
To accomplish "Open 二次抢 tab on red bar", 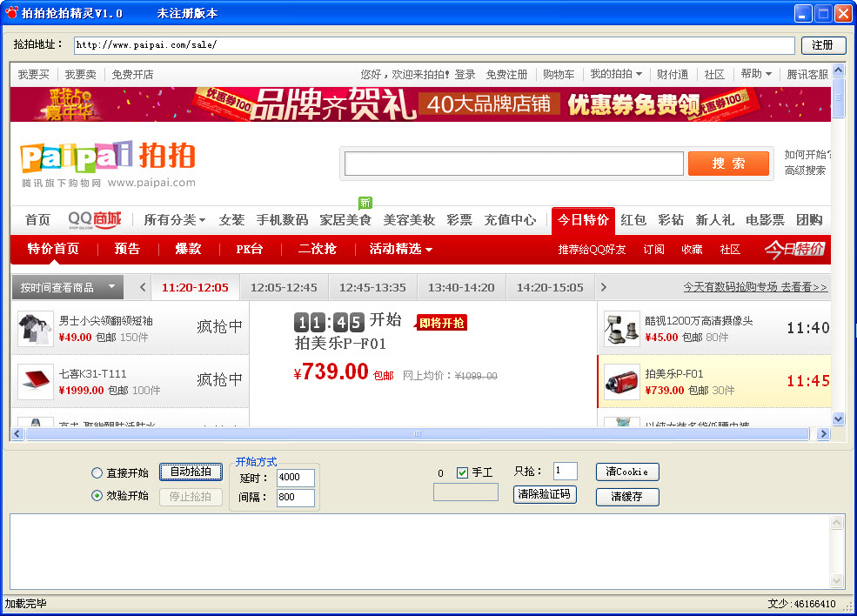I will [x=317, y=249].
